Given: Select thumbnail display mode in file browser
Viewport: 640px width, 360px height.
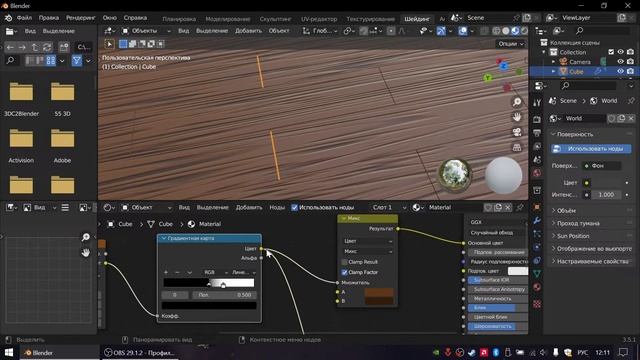Looking at the screenshot, I should 51,61.
